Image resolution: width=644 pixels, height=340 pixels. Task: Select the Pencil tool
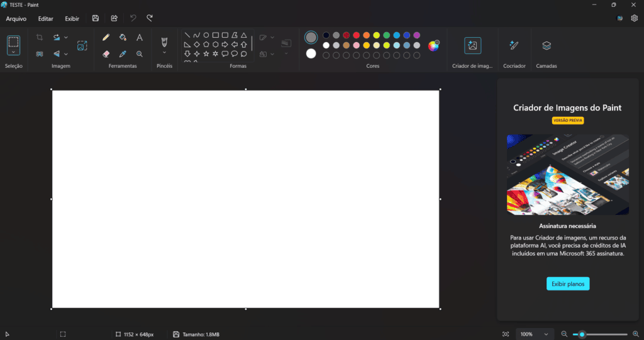tap(106, 38)
